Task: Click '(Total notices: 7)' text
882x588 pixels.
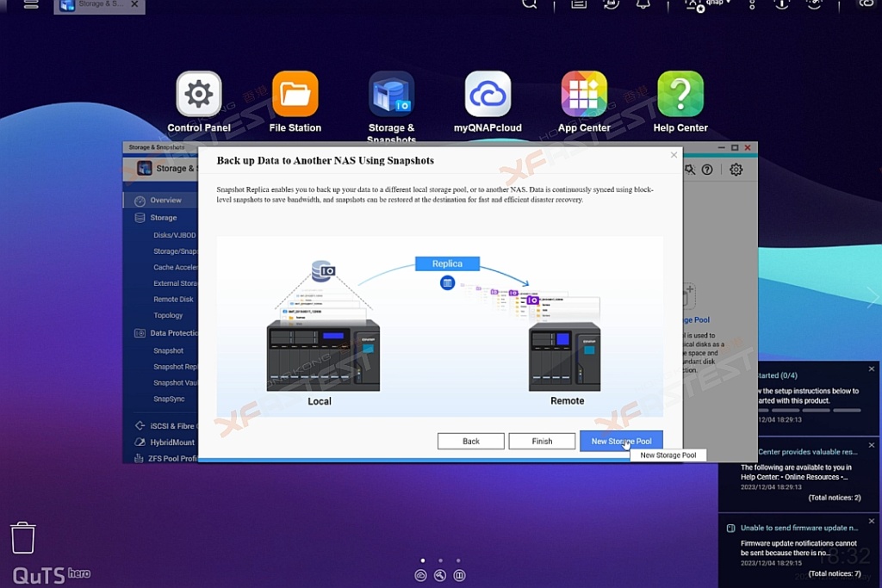Action: [834, 573]
